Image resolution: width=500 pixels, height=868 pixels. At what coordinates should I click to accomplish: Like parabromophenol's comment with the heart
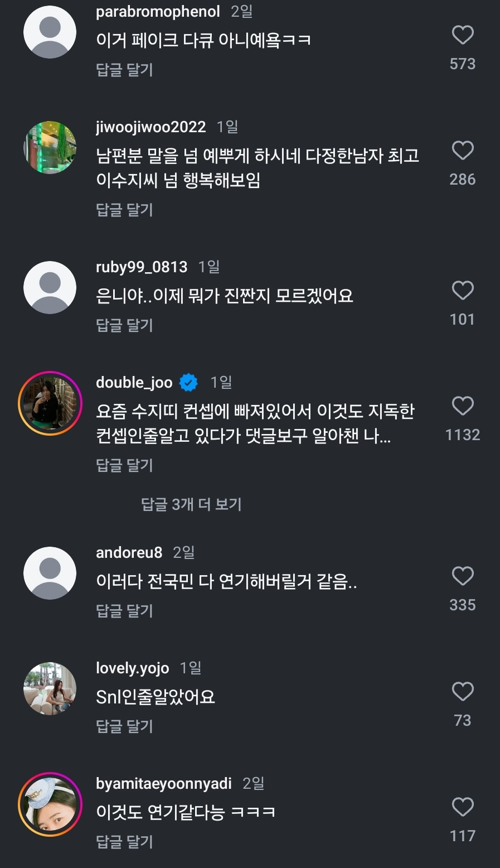coord(462,35)
